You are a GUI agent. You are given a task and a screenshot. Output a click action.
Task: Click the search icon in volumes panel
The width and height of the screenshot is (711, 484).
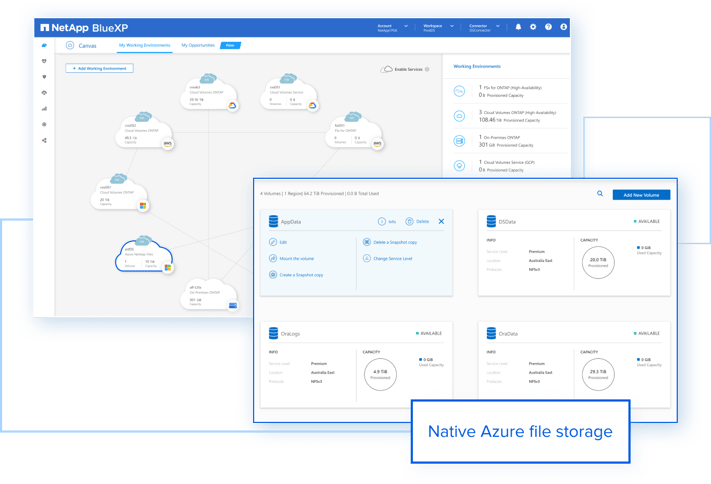click(x=600, y=194)
